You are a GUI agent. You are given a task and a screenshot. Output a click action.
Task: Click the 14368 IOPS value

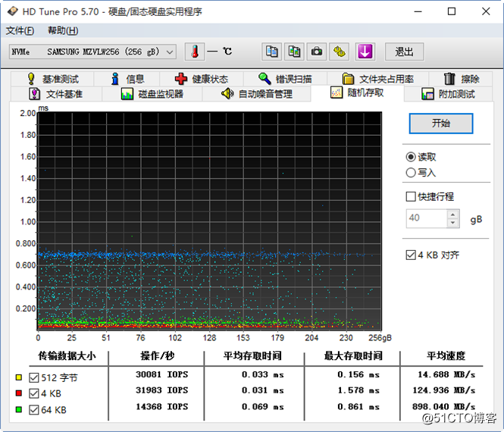(x=161, y=407)
